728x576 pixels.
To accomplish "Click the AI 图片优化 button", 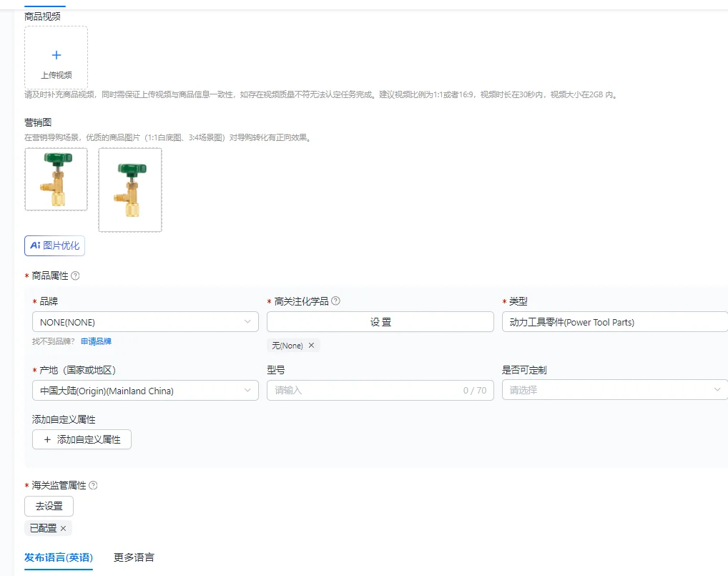I will point(55,245).
